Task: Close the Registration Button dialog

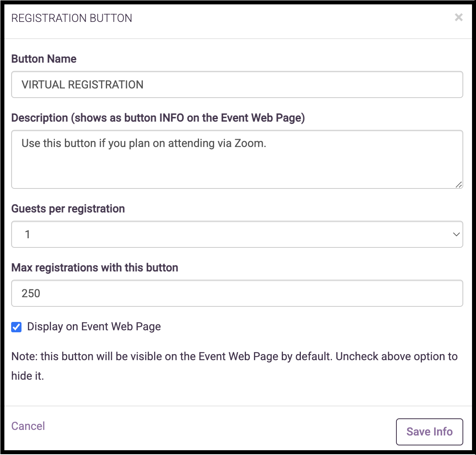Action: point(458,17)
